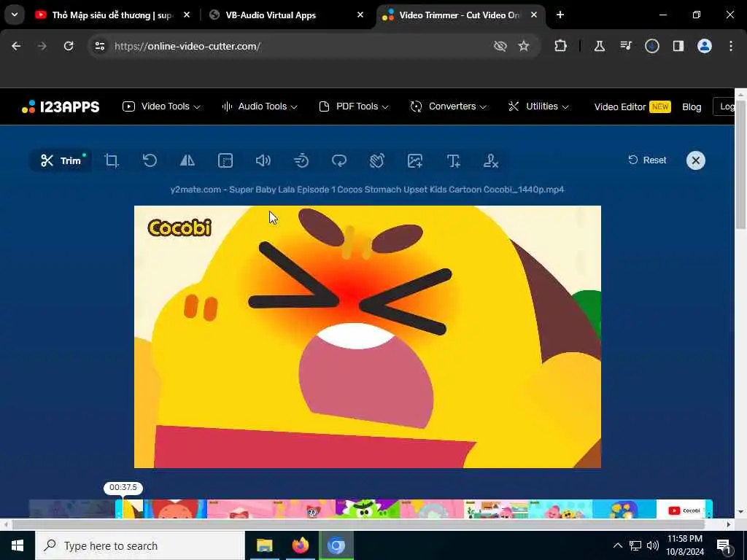Open the browser profile avatar
The image size is (747, 560).
coord(705,46)
